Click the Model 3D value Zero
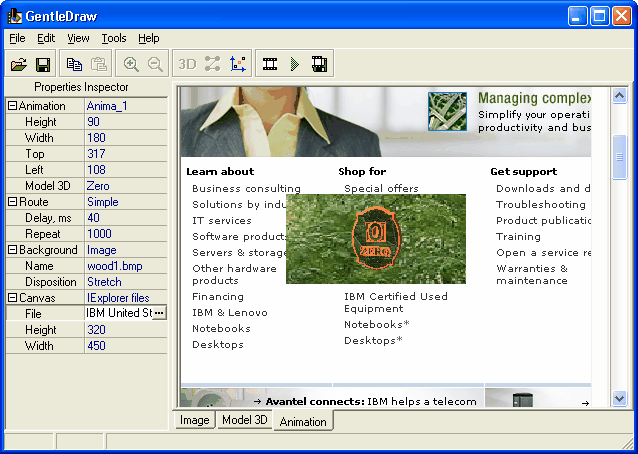Viewport: 638px width, 454px height. point(98,186)
